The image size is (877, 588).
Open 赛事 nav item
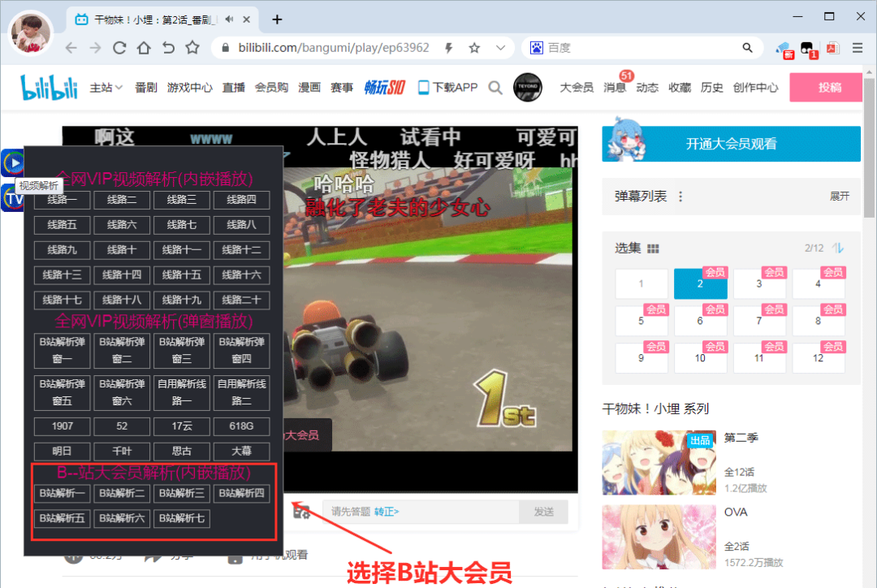point(341,88)
